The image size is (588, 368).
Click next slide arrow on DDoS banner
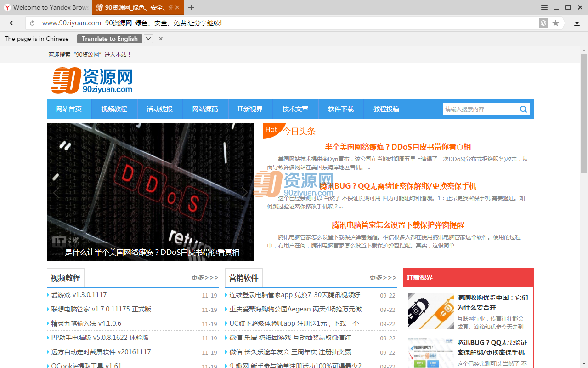(244, 192)
